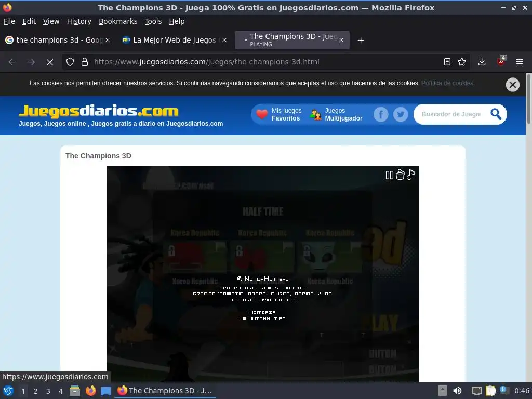Open the removable media eject tray icon
Image resolution: width=532 pixels, height=399 pixels.
443,391
